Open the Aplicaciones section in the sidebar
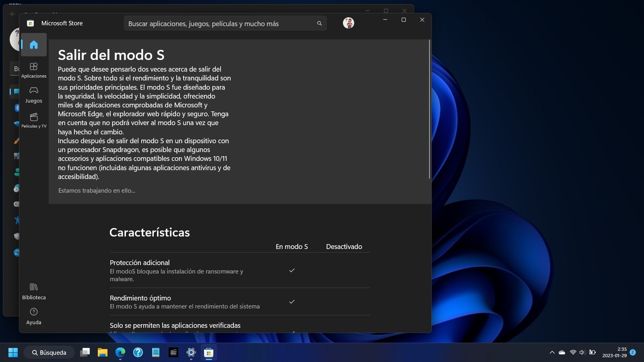The width and height of the screenshot is (644, 362). 34,70
